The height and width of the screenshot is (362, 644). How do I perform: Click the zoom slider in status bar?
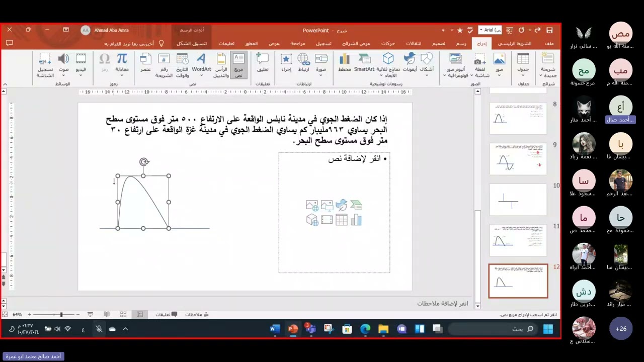(54, 315)
